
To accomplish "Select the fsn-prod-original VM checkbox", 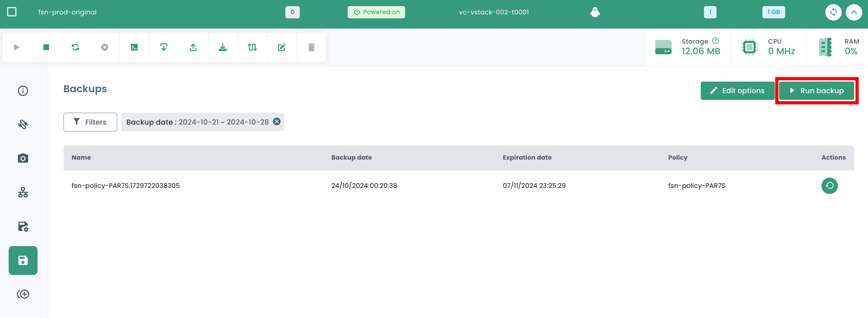I will (x=12, y=12).
